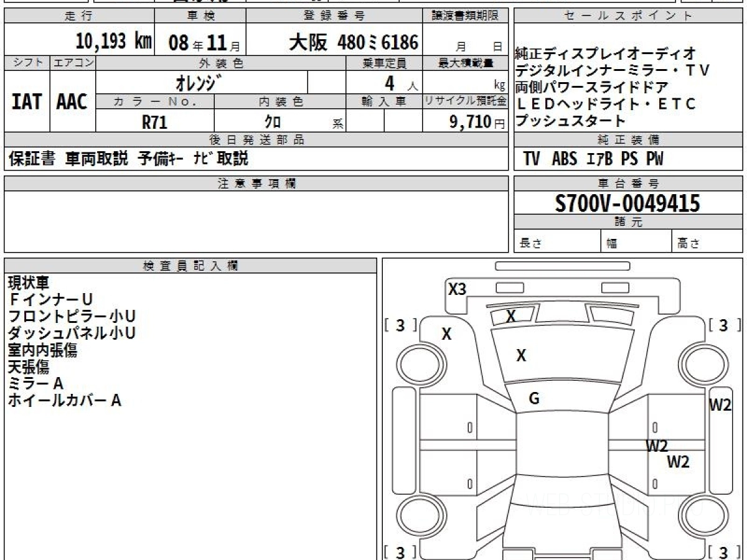Select 予備キー in later-shipped parts
747x560 pixels.
click(x=160, y=159)
